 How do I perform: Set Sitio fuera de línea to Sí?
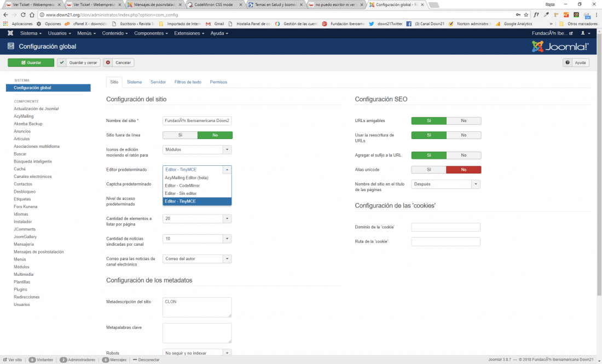(x=180, y=135)
